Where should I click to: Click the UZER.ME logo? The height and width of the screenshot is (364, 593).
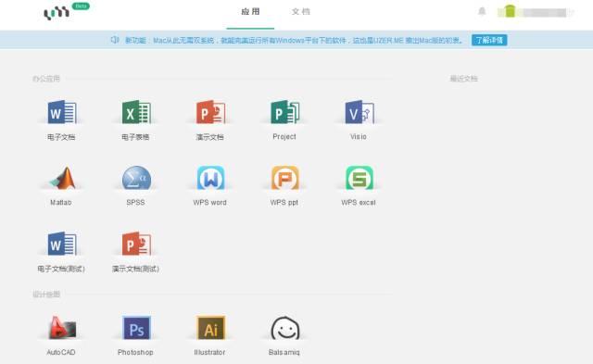(x=57, y=12)
